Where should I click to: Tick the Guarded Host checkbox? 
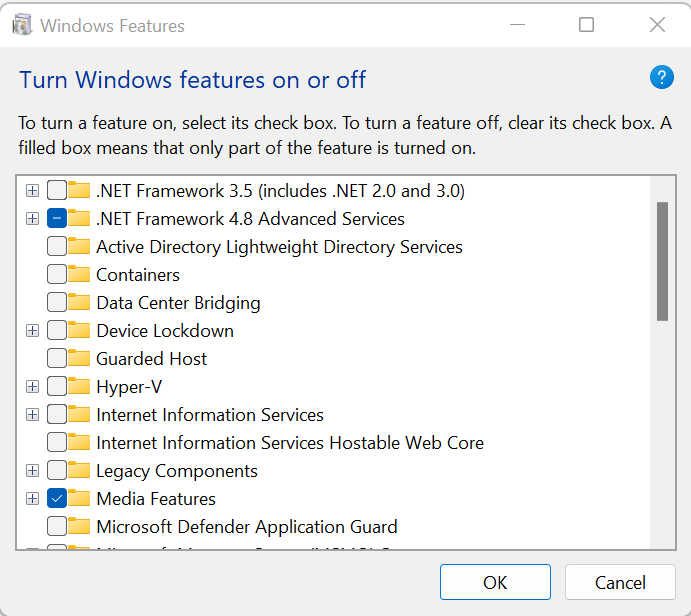57,358
